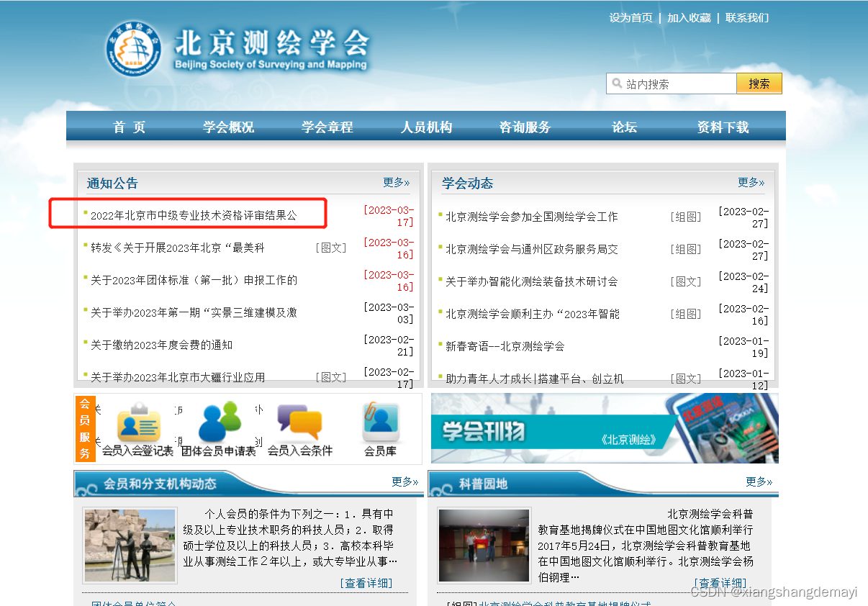
Task: Click the 科普园地 section heading
Action: tap(483, 484)
